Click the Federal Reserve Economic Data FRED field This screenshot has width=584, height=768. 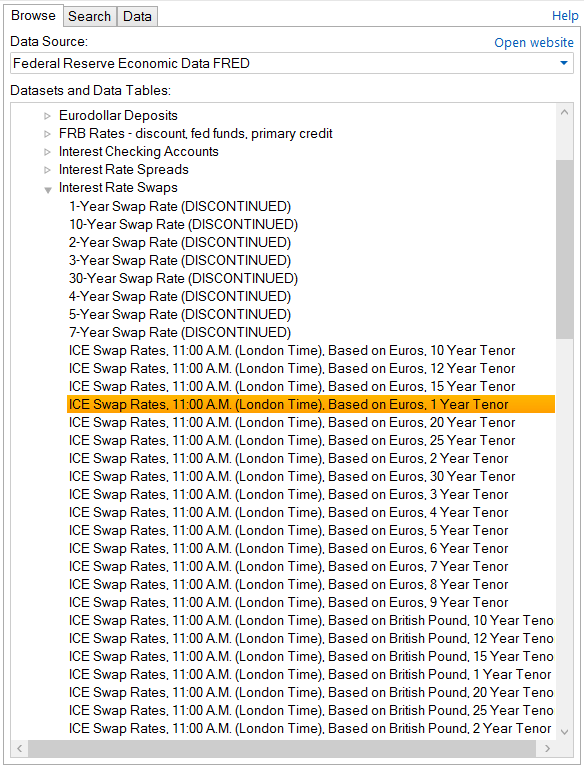click(292, 63)
